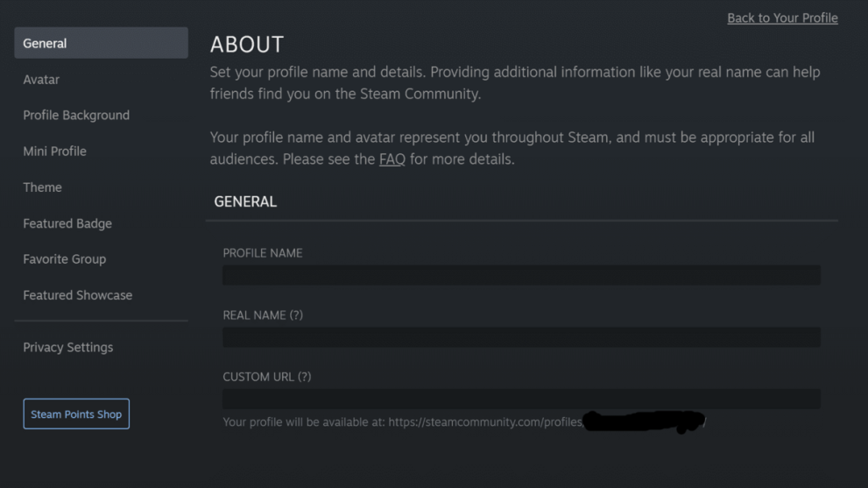Click the ABOUT page heading

tap(247, 45)
